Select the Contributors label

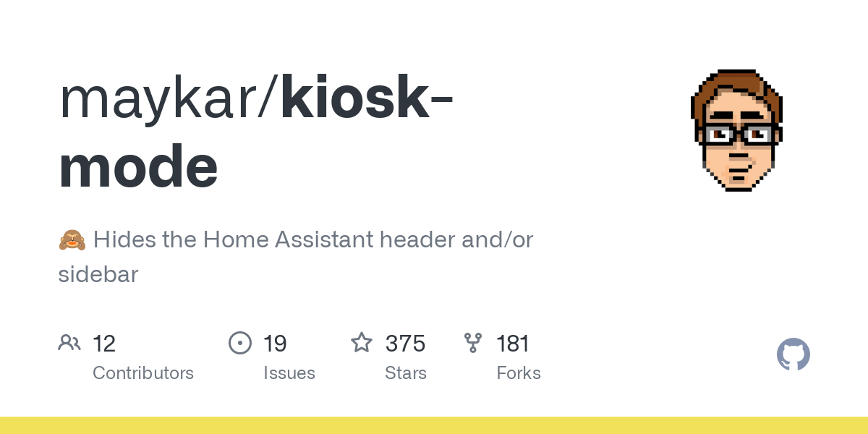click(143, 373)
